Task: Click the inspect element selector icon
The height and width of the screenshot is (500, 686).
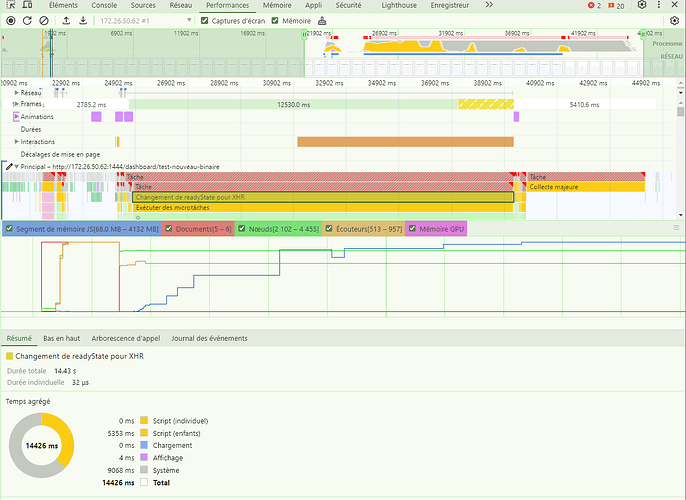Action: point(10,6)
